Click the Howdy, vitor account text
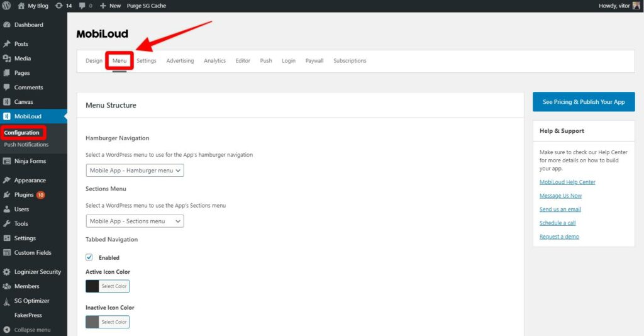The width and height of the screenshot is (644, 336). click(x=614, y=6)
